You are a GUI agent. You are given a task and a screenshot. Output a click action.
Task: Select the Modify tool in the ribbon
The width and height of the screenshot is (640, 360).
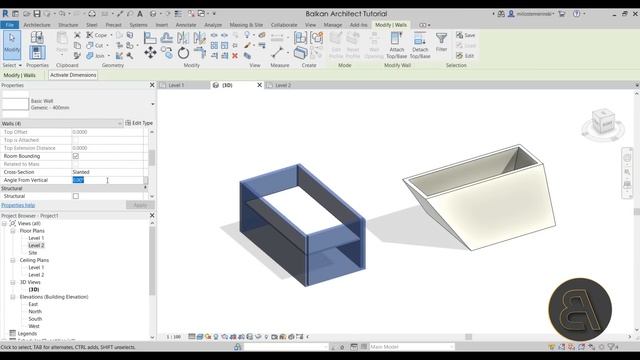(12, 46)
